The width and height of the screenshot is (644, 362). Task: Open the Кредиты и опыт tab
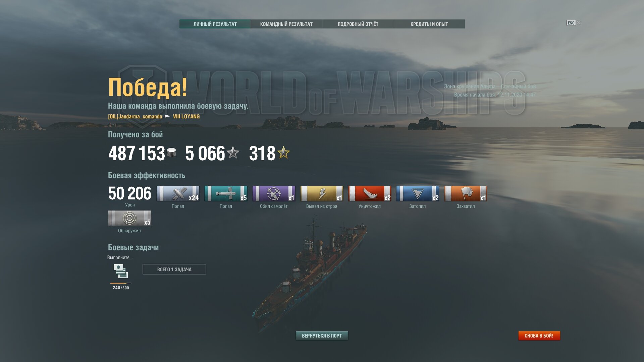[x=429, y=24]
